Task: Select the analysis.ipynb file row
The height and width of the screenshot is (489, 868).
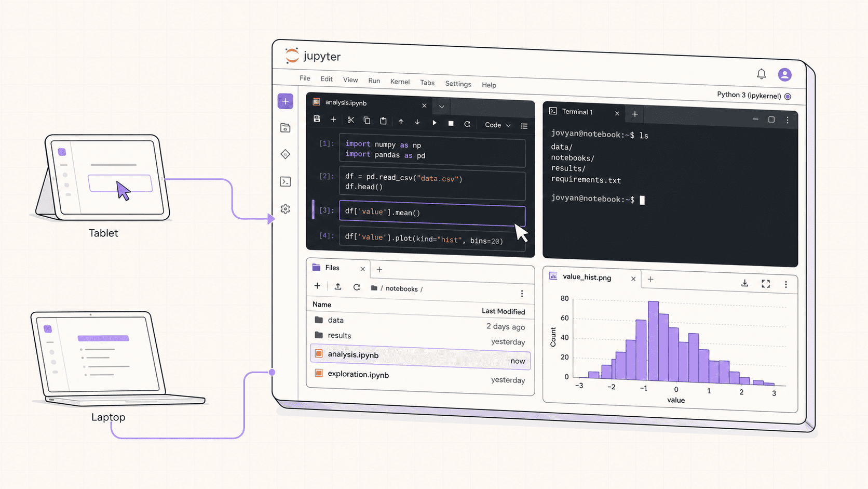Action: tap(419, 358)
